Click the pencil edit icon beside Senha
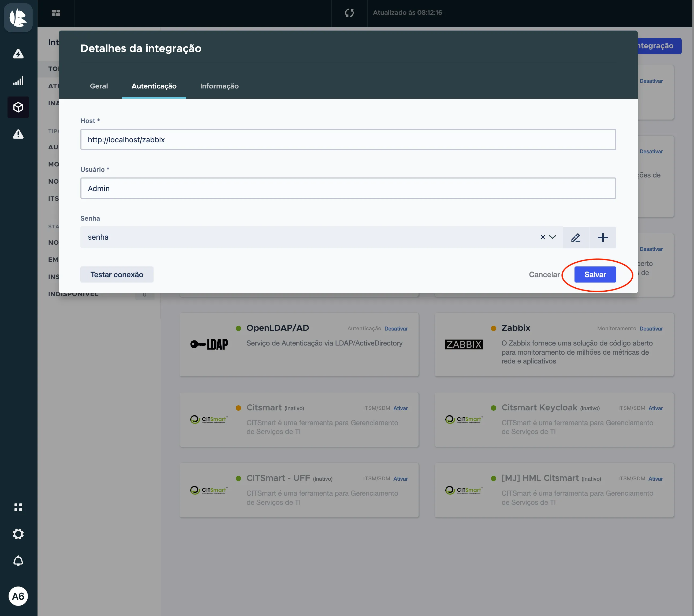Image resolution: width=694 pixels, height=616 pixels. pos(576,238)
